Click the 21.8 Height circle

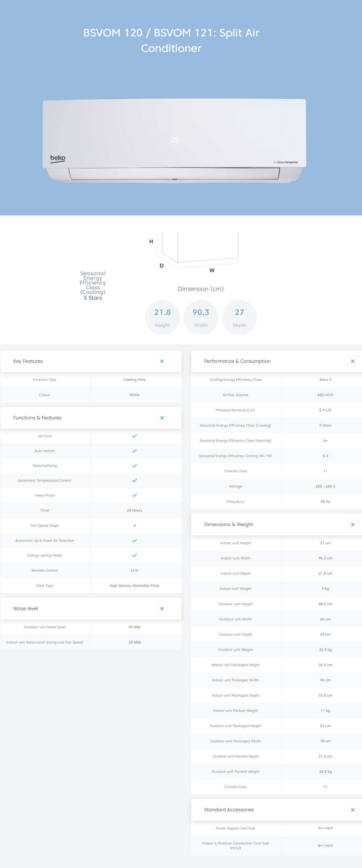pyautogui.click(x=162, y=317)
